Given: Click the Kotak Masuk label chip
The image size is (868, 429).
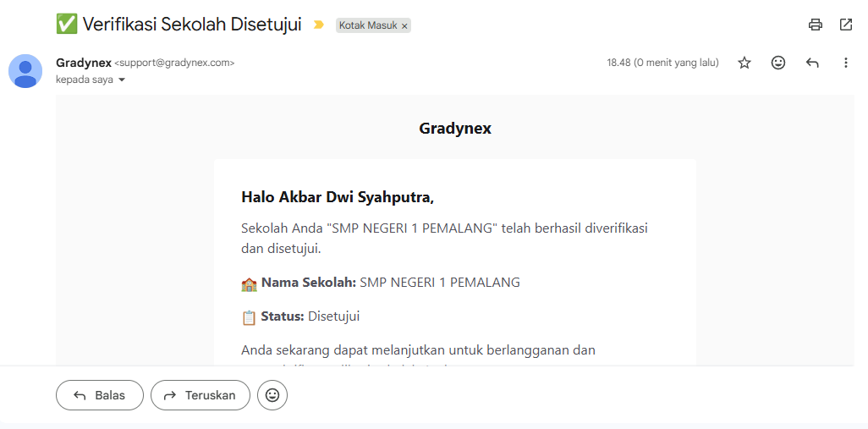Looking at the screenshot, I should [368, 25].
